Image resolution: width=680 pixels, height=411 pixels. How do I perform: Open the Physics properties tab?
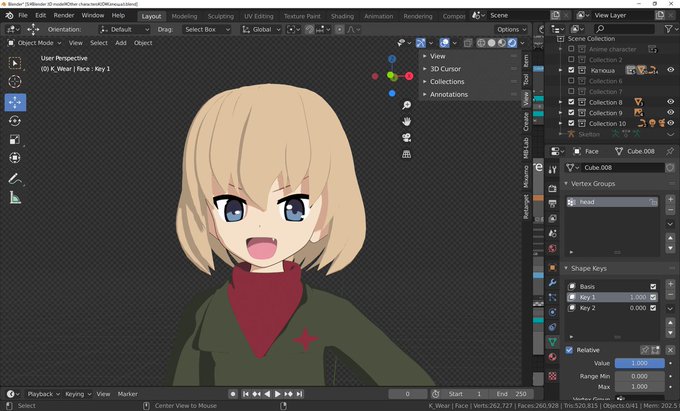tap(552, 312)
